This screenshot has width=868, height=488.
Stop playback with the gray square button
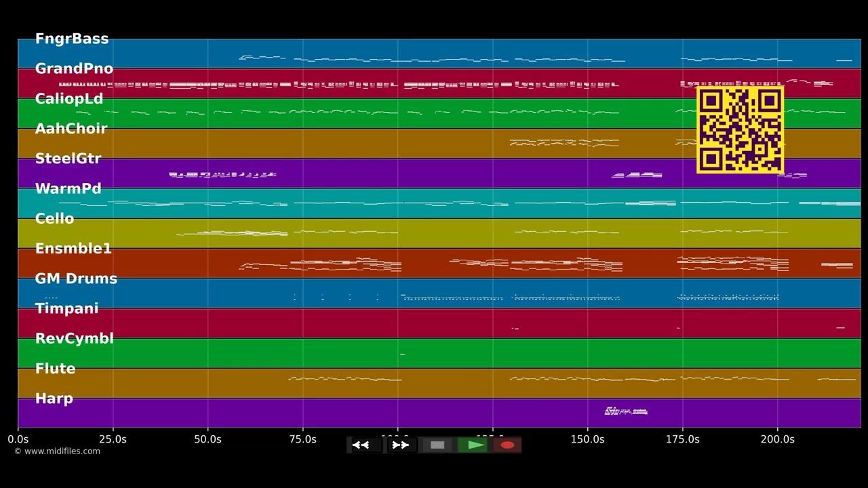pyautogui.click(x=437, y=445)
